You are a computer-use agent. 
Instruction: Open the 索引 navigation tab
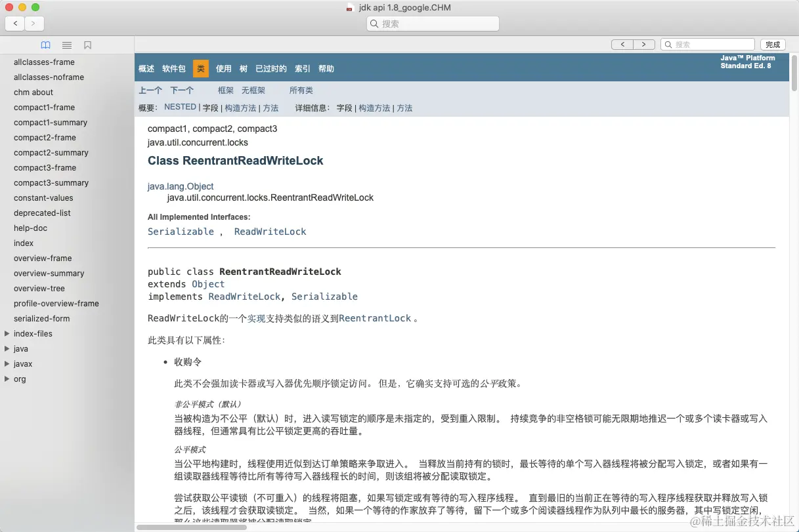(x=303, y=69)
